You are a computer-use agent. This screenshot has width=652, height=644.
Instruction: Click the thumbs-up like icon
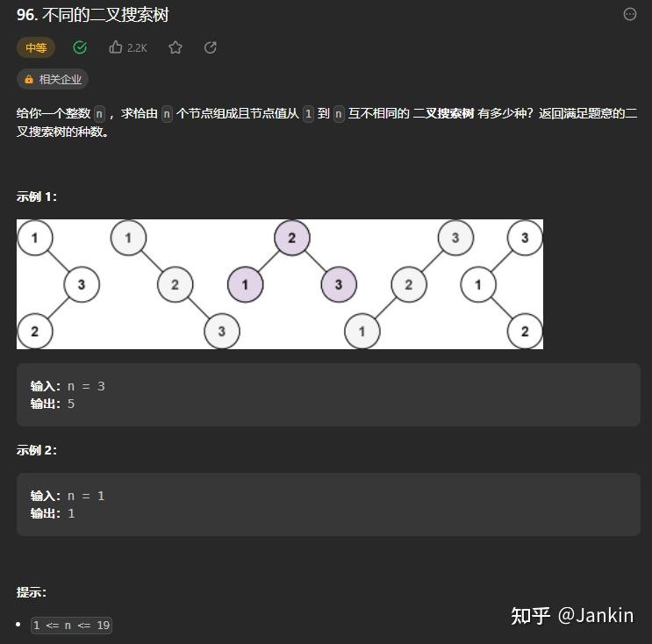pyautogui.click(x=116, y=47)
